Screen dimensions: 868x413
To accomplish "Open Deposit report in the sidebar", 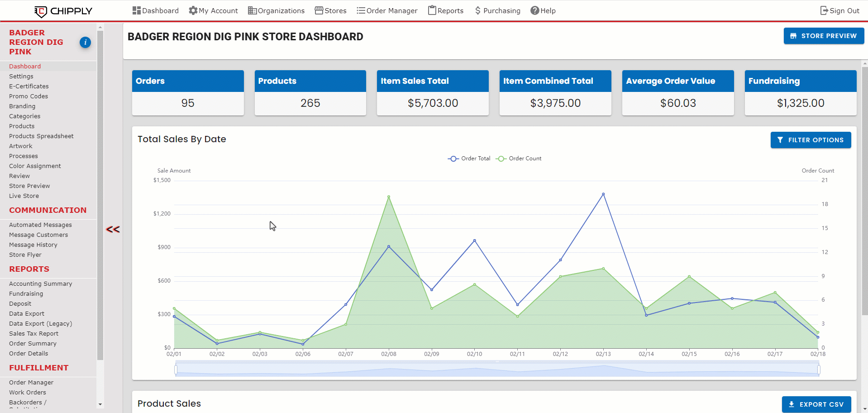I will [x=20, y=303].
